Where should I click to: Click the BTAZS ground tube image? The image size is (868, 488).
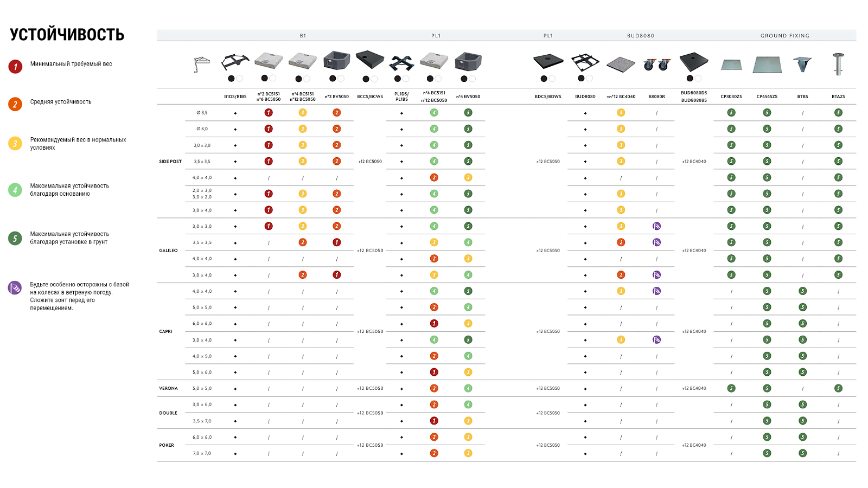pos(838,63)
